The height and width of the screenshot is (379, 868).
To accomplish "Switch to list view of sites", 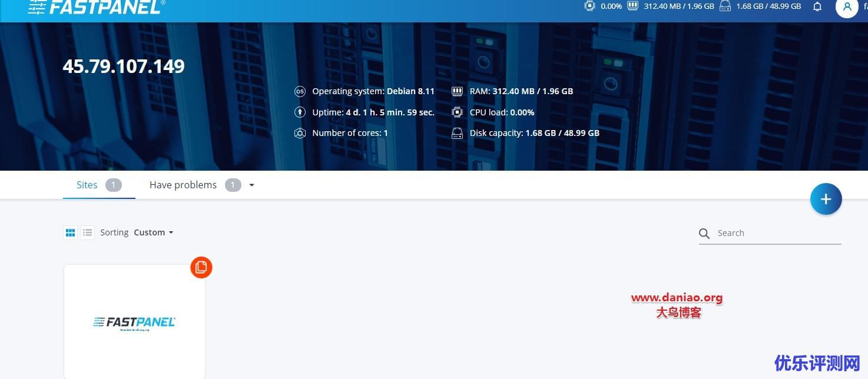I will coord(88,232).
